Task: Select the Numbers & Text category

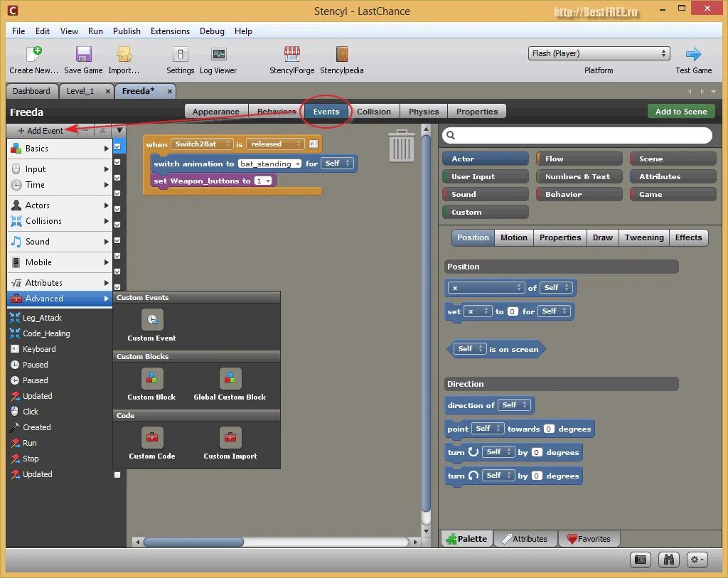Action: [x=579, y=176]
